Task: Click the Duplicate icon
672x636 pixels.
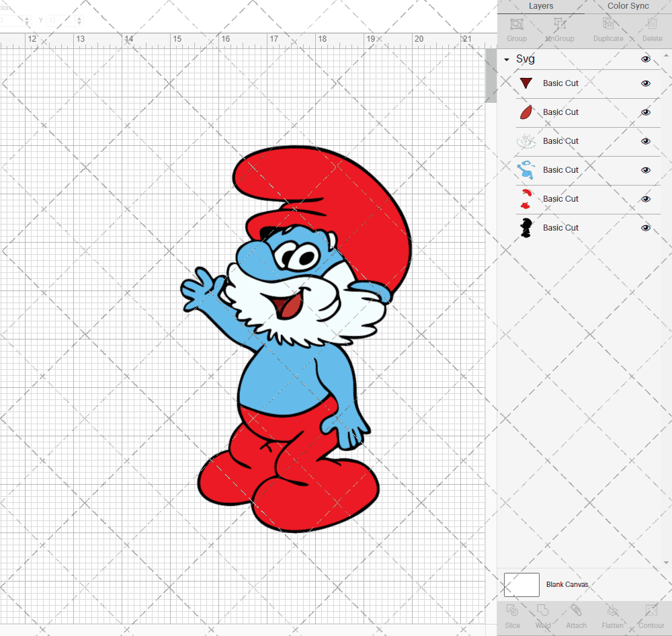Action: [608, 24]
